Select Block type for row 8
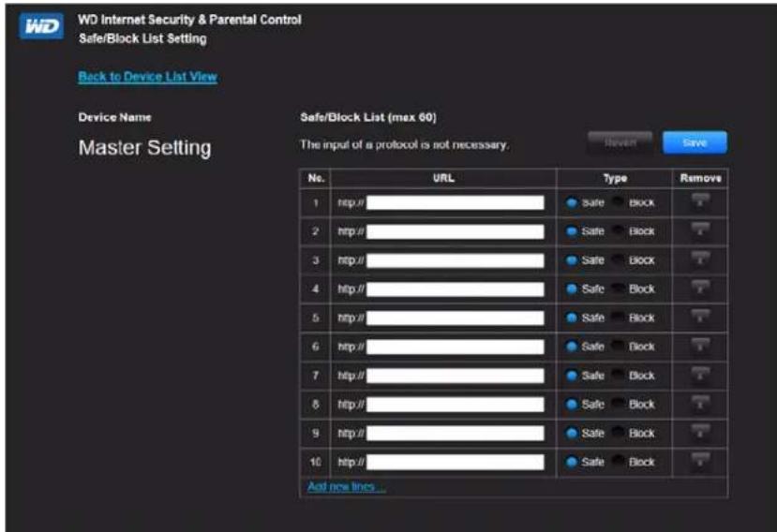Screen dimensions: 777x532 click(x=618, y=404)
